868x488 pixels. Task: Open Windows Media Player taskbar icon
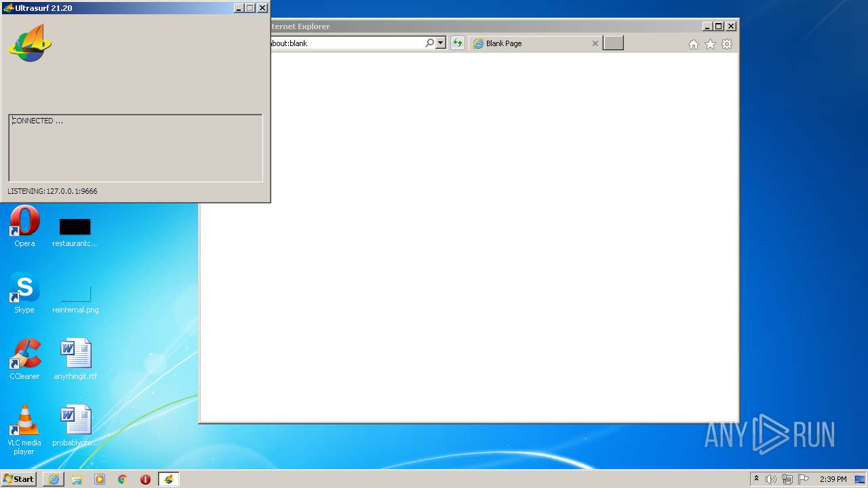click(x=100, y=479)
